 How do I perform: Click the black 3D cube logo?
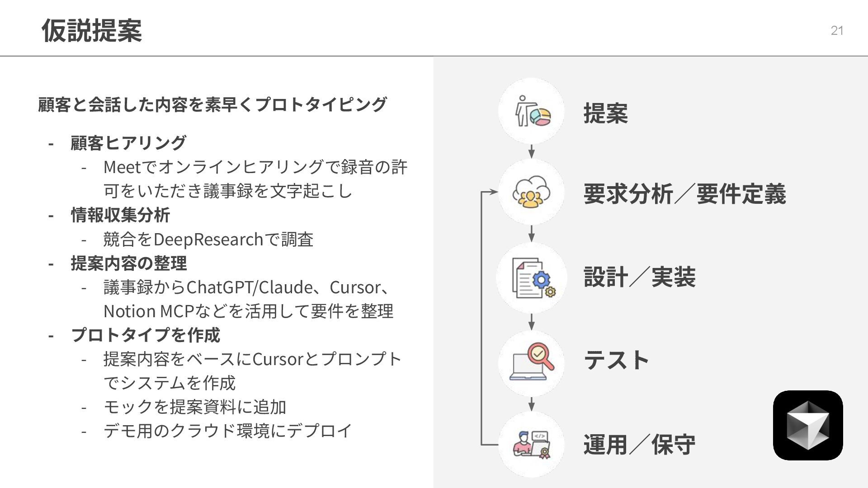[807, 425]
